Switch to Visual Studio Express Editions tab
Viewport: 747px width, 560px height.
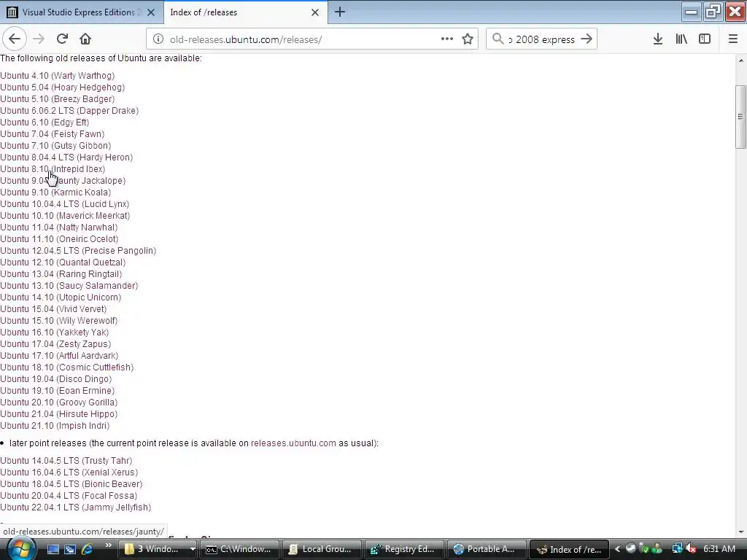[x=81, y=12]
